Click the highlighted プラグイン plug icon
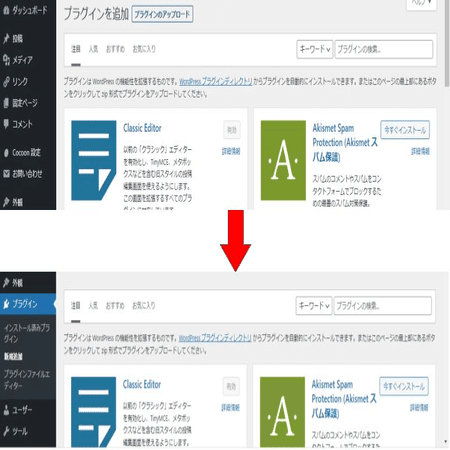Screen dimensions: 450x450 [6, 304]
